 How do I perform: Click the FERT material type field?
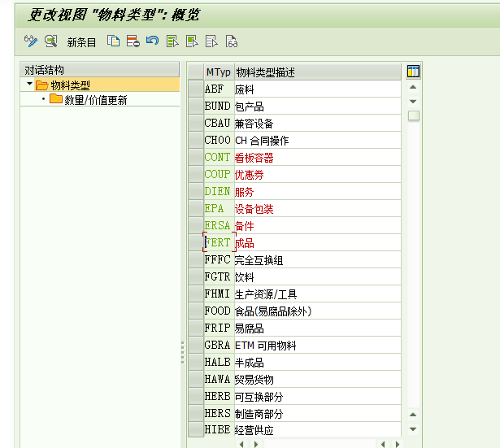coord(218,242)
